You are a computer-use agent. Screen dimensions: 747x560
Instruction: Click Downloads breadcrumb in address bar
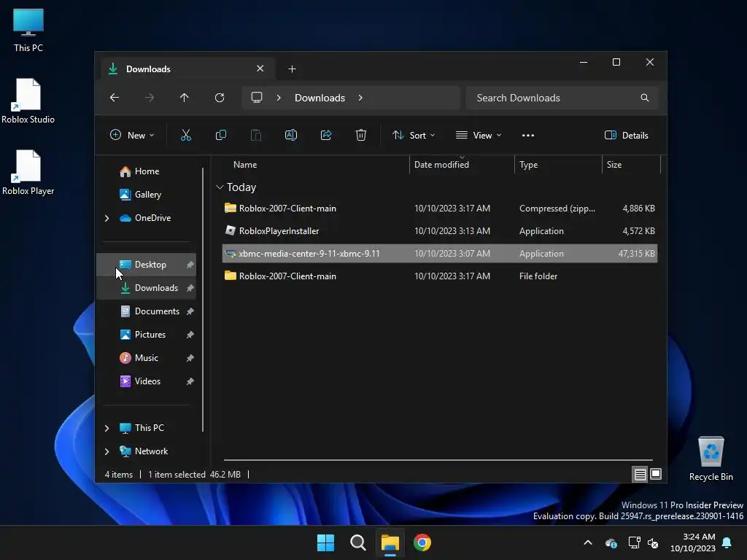[320, 98]
